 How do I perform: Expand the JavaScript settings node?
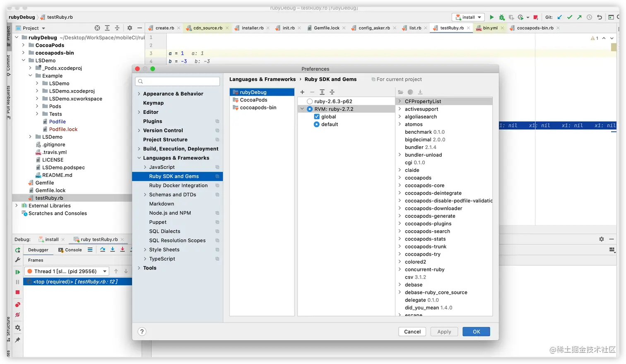pos(145,167)
